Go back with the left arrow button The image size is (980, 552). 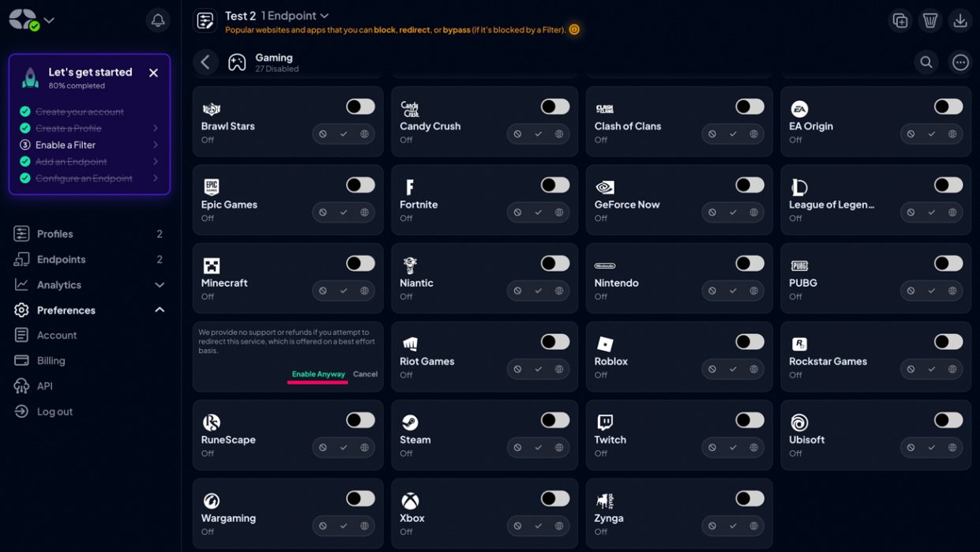[205, 62]
